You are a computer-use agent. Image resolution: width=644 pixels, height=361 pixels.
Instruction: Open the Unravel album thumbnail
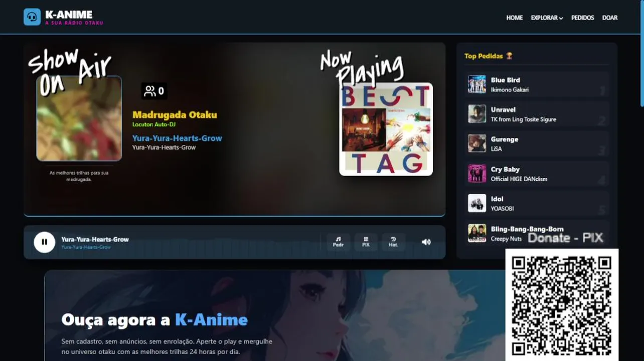477,114
